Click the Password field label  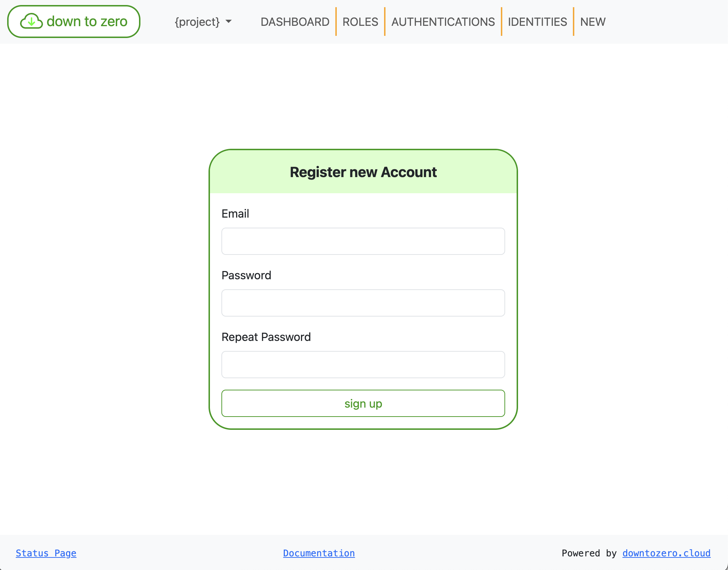click(246, 275)
